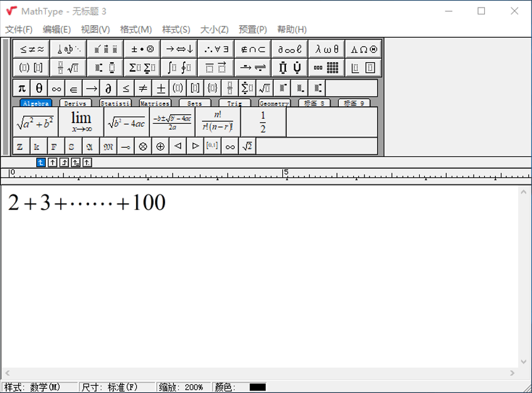532x393 pixels.
Task: Click the vertical scrollbar down arrow
Action: point(523,362)
